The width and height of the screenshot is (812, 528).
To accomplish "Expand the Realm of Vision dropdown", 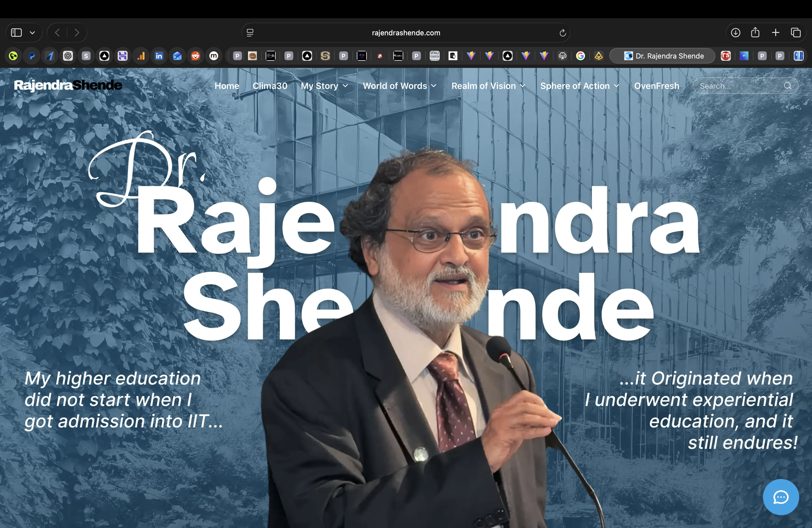I will pyautogui.click(x=488, y=86).
